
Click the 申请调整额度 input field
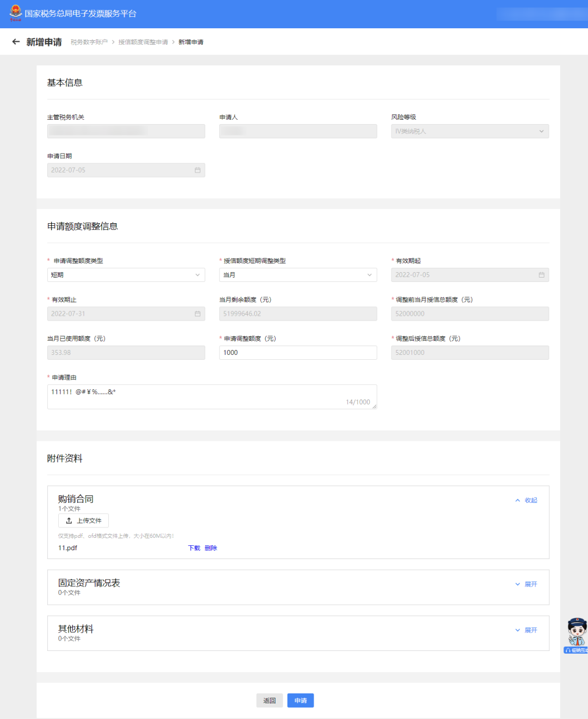[x=298, y=353]
